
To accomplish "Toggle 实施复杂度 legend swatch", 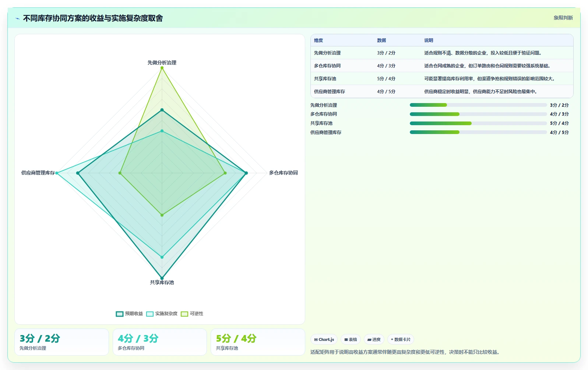I will click(x=149, y=314).
